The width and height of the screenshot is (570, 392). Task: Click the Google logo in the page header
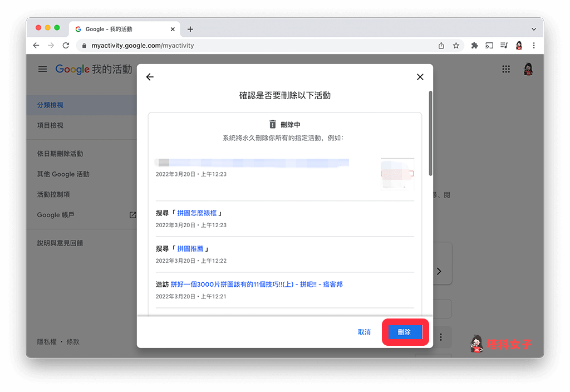coord(72,69)
